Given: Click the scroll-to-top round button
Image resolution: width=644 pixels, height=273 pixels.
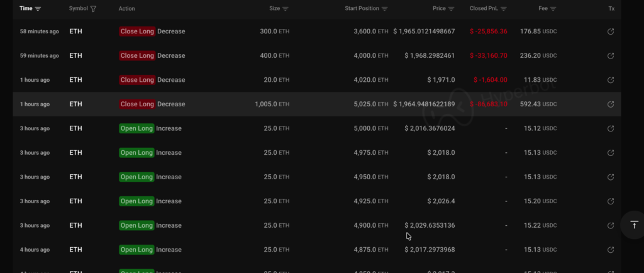Looking at the screenshot, I should pos(633,225).
